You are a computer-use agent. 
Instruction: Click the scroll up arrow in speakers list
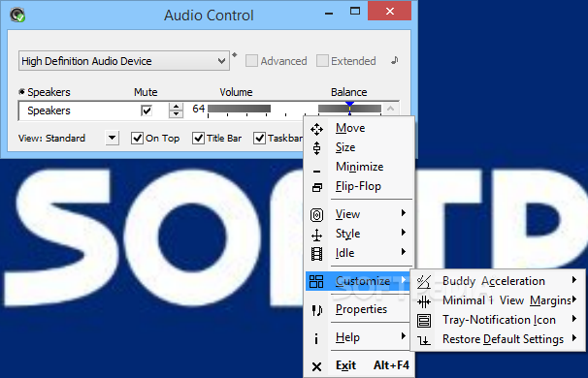point(390,109)
